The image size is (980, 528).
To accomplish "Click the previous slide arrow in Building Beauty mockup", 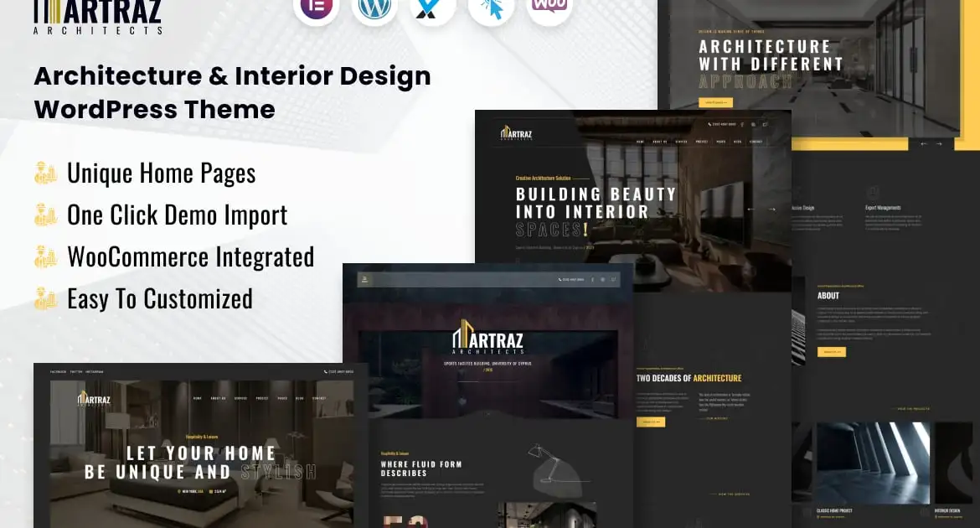I will coord(750,210).
